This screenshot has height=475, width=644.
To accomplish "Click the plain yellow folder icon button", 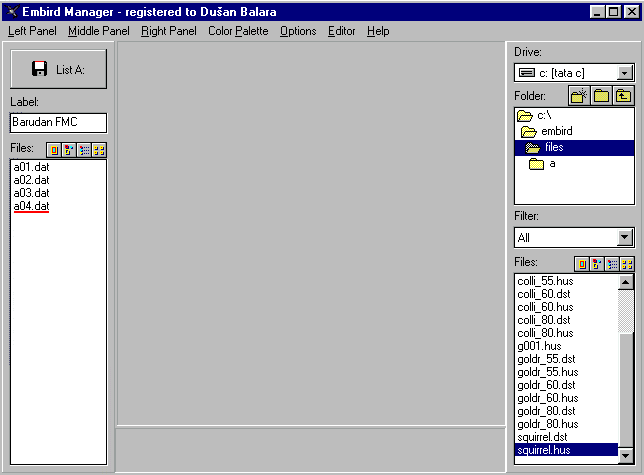I will (x=601, y=96).
